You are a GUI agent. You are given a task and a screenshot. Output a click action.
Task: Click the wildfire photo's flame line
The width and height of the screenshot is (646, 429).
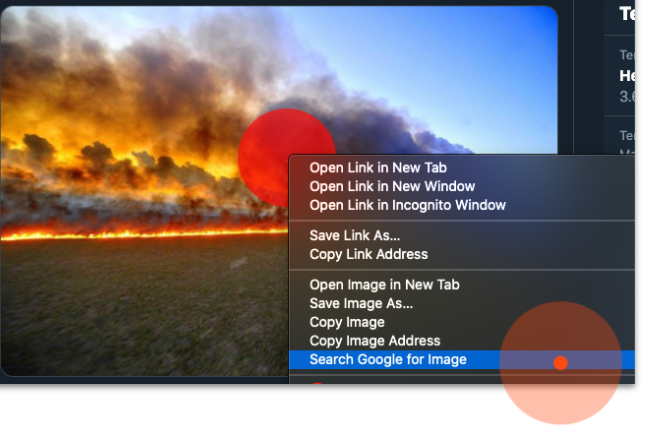pyautogui.click(x=144, y=234)
